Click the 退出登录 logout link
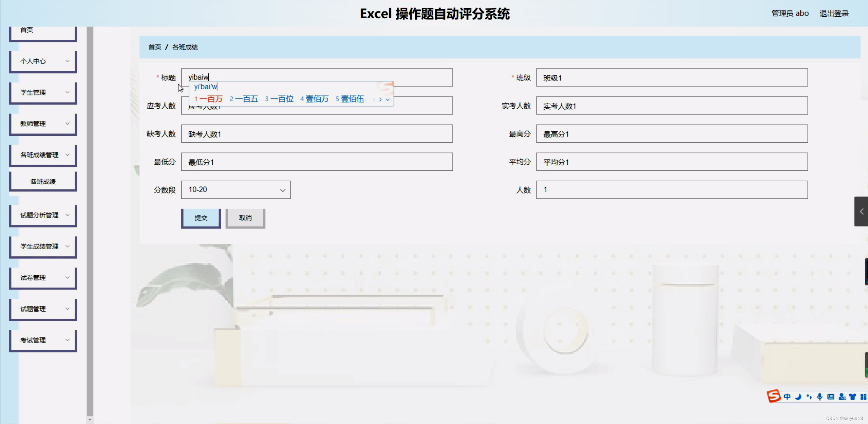Viewport: 868px width, 424px height. click(834, 14)
